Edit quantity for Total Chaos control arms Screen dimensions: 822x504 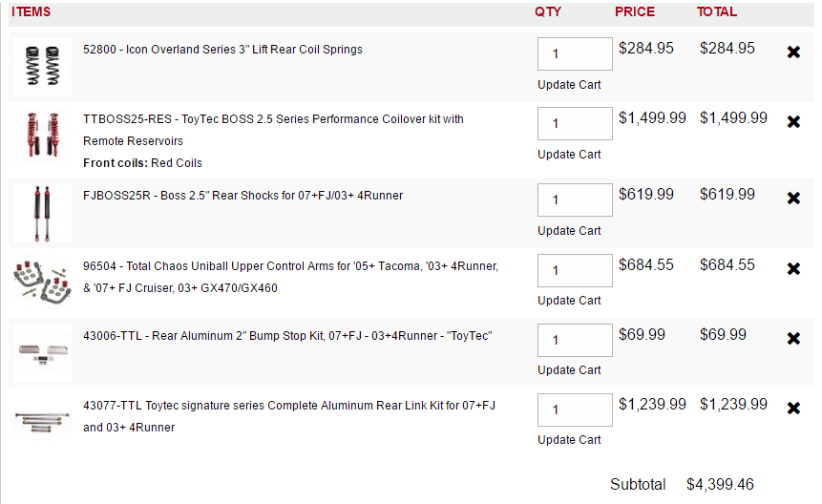click(575, 270)
